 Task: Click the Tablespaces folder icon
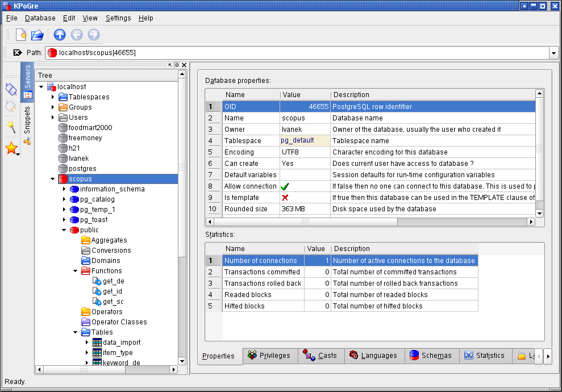tap(63, 97)
